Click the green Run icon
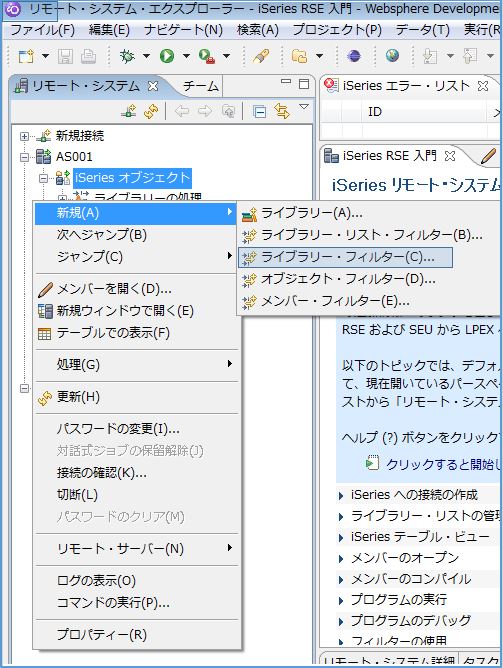 point(167,56)
